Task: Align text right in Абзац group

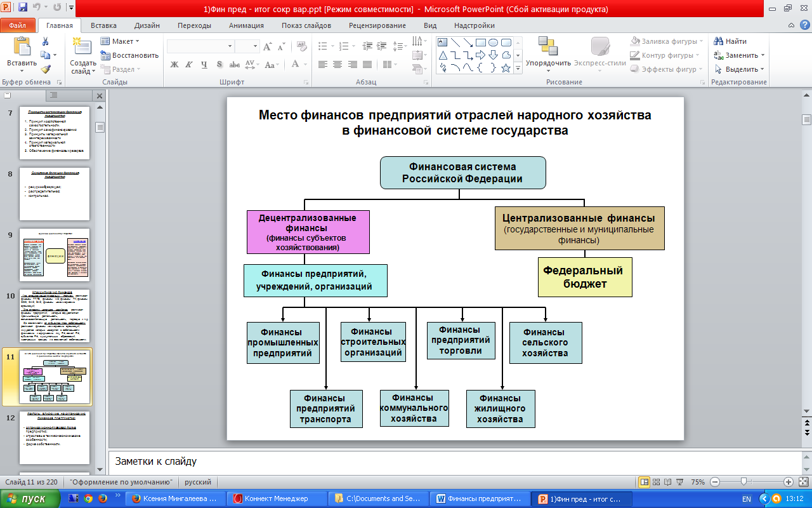Action: (352, 64)
